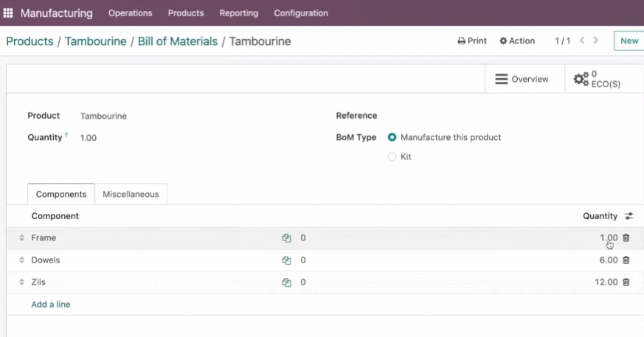Screen dimensions: 644x337
Task: Open the ECO(S) smart button
Action: [x=598, y=79]
